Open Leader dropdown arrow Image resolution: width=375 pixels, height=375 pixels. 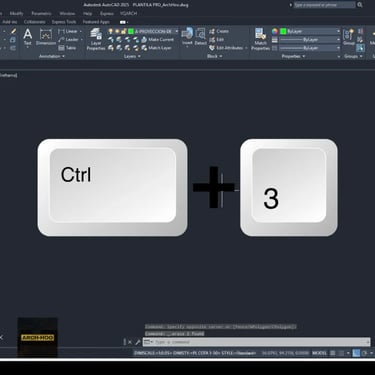[82, 39]
